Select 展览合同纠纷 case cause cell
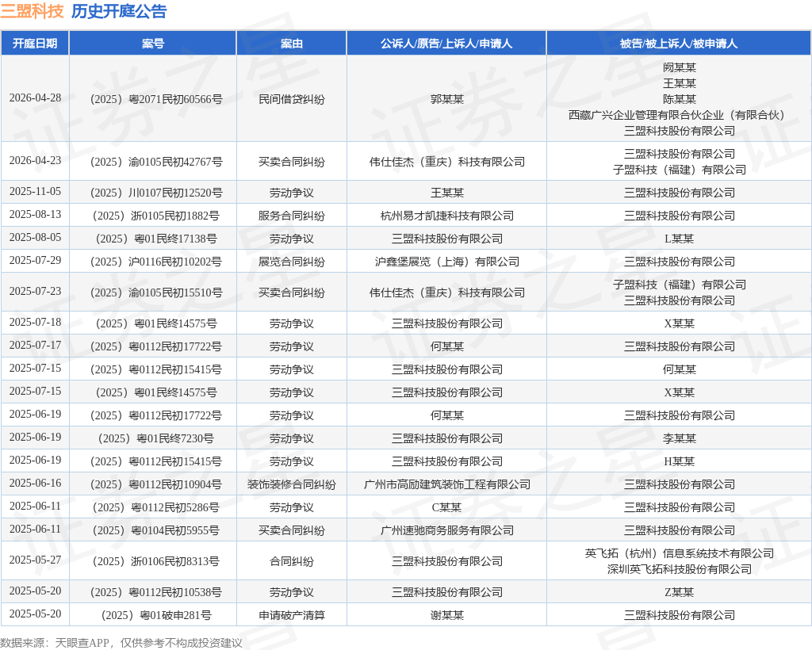Image resolution: width=812 pixels, height=650 pixels. point(292,262)
